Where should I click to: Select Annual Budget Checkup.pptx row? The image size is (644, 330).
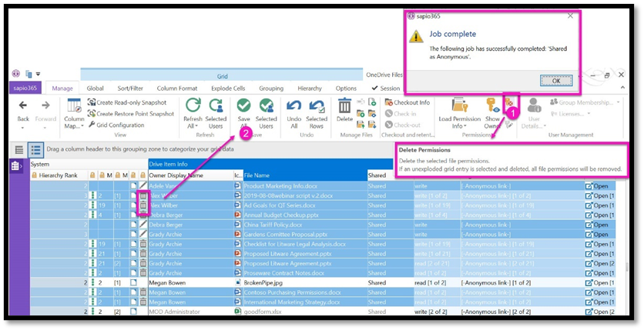[x=323, y=215]
